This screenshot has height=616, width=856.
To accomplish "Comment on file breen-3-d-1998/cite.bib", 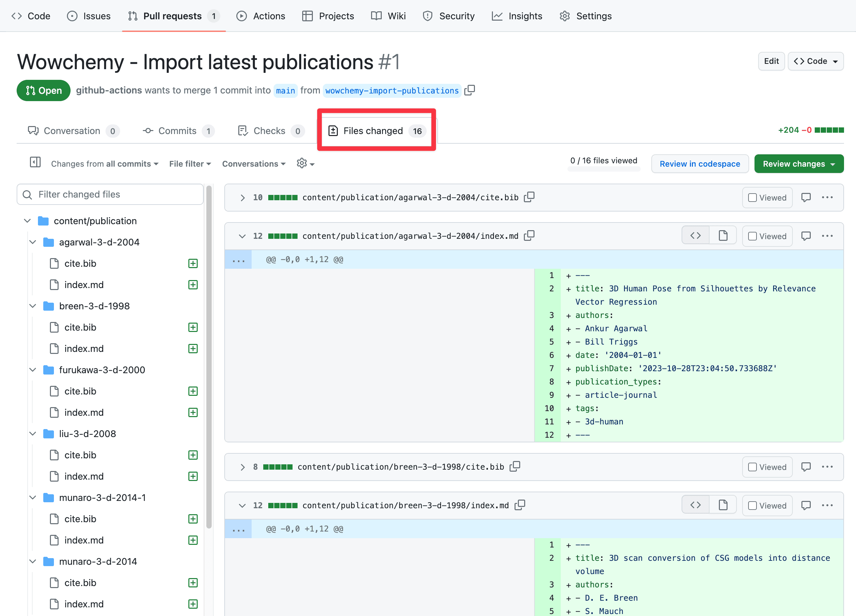I will tap(806, 467).
